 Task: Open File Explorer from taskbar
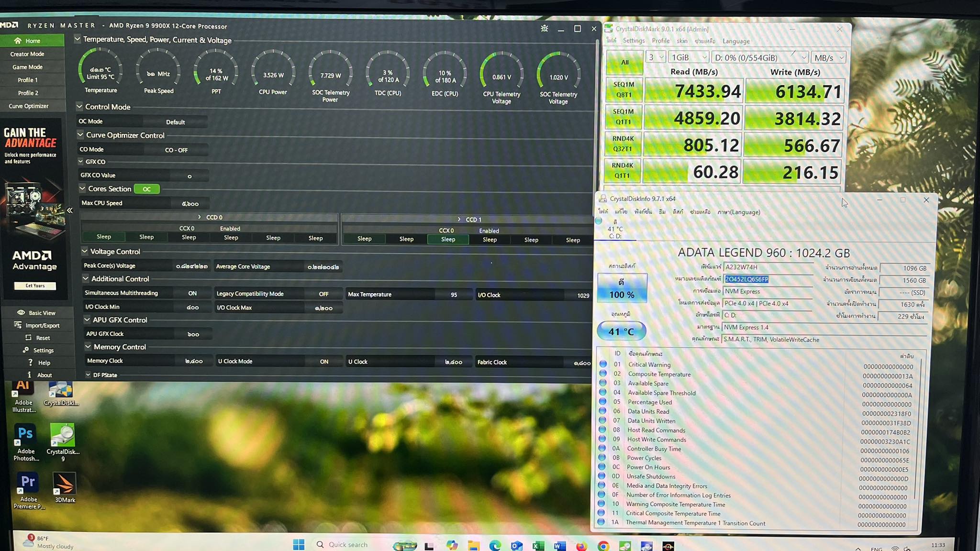coord(474,546)
